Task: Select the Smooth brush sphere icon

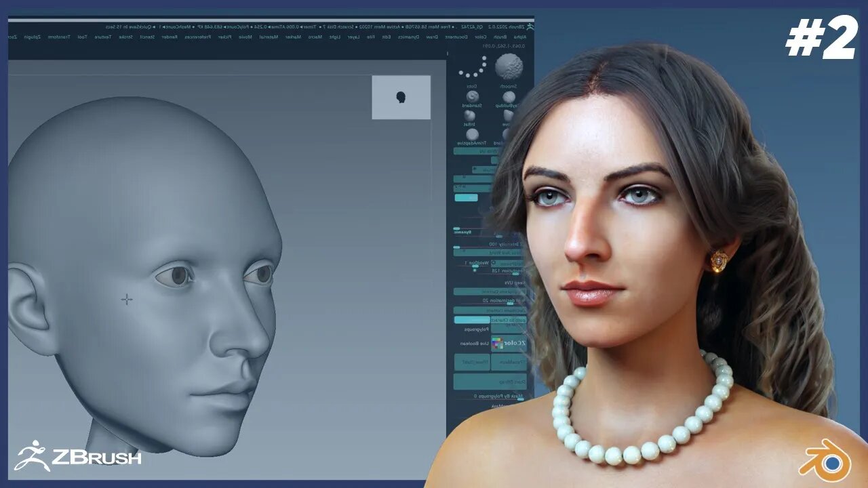Action: 509,67
